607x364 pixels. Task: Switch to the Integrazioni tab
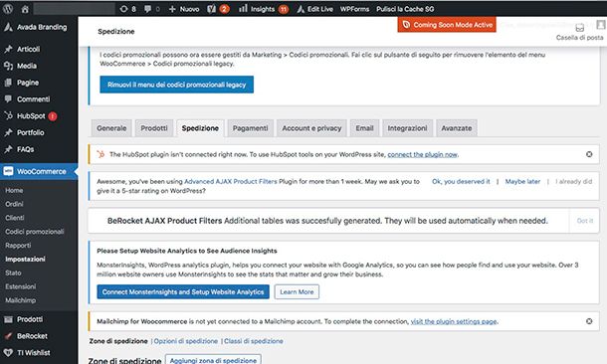click(407, 128)
